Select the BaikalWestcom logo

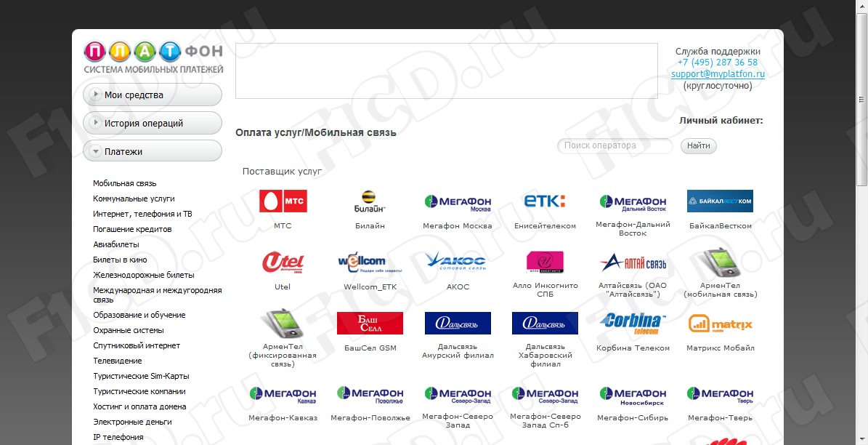721,201
